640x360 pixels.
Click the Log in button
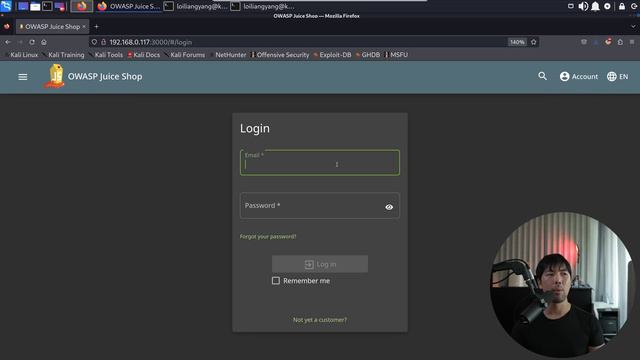click(x=320, y=264)
